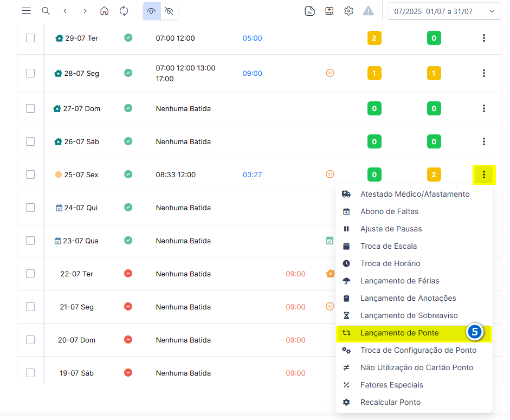
Task: Click the search magnifier icon
Action: click(46, 11)
